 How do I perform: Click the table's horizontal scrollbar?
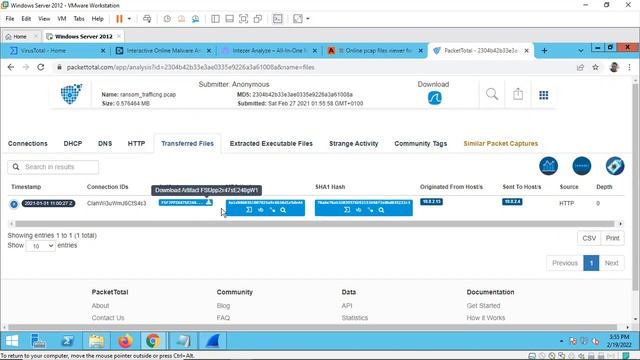[x=314, y=224]
